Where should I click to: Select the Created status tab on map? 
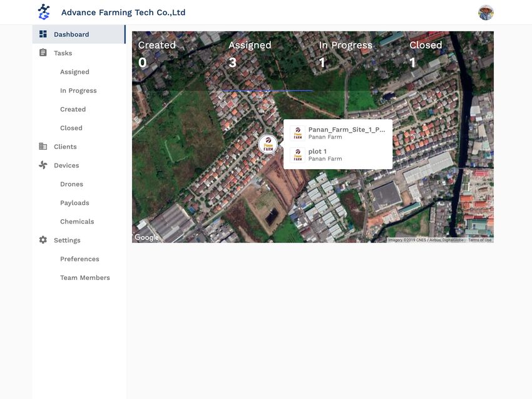pyautogui.click(x=177, y=61)
